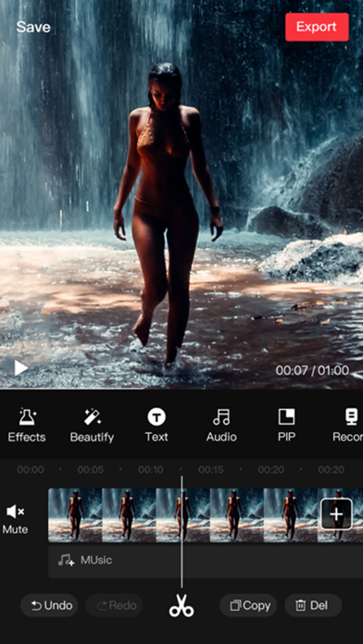Select the first video thumbnail in the timeline
The height and width of the screenshot is (644, 363).
point(75,515)
